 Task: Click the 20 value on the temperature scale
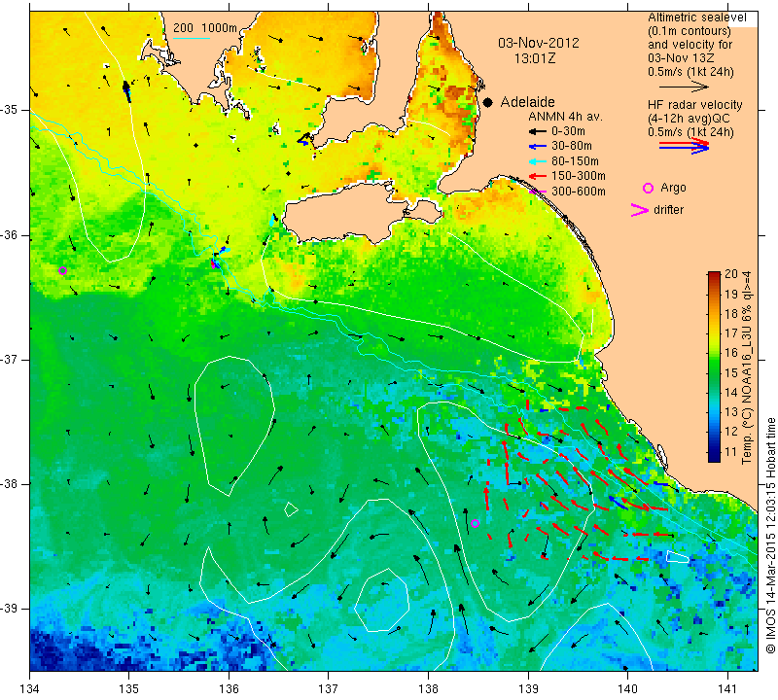[x=731, y=274]
